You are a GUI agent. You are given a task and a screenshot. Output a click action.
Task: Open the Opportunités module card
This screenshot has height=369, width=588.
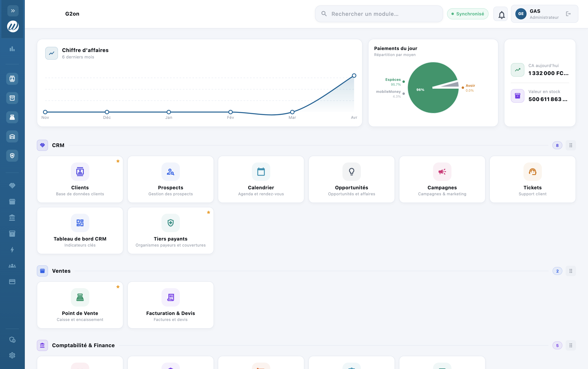pyautogui.click(x=351, y=179)
